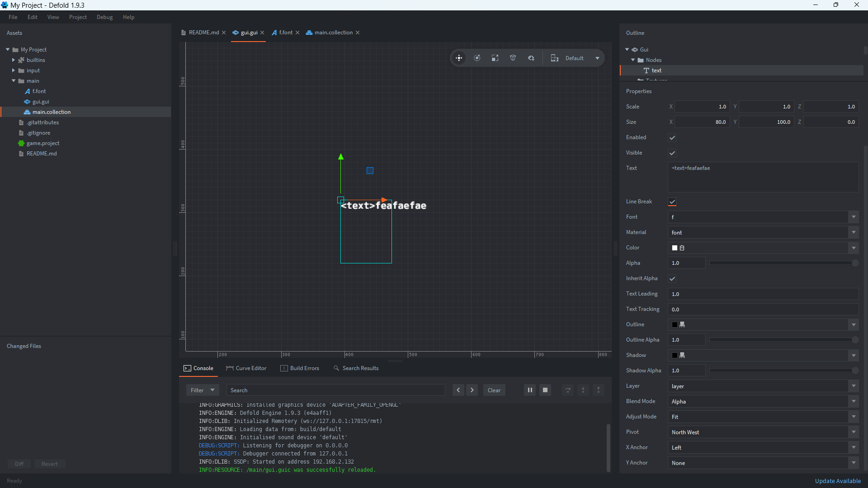Switch to the Curve Editor tab
The height and width of the screenshot is (488, 868).
250,368
